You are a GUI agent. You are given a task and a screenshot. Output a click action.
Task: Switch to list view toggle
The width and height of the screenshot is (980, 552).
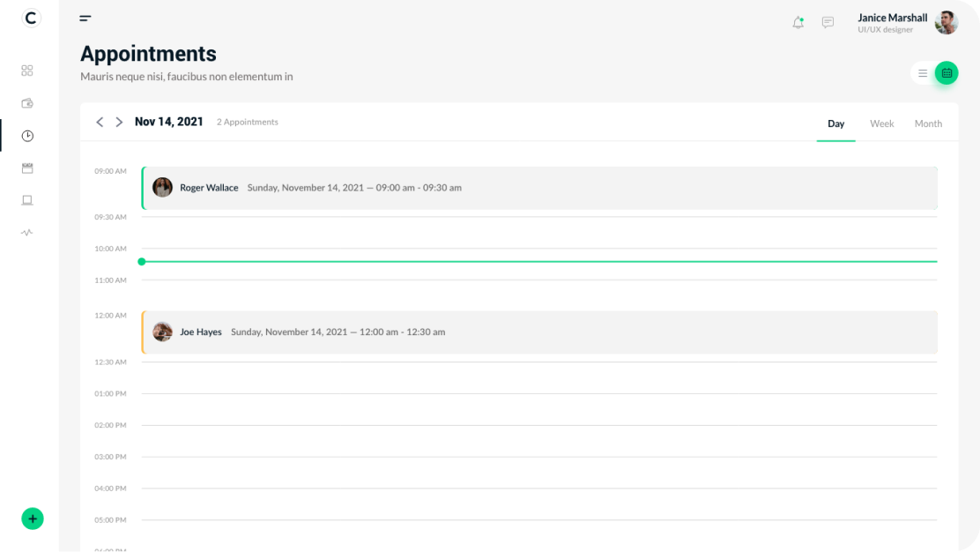click(923, 73)
